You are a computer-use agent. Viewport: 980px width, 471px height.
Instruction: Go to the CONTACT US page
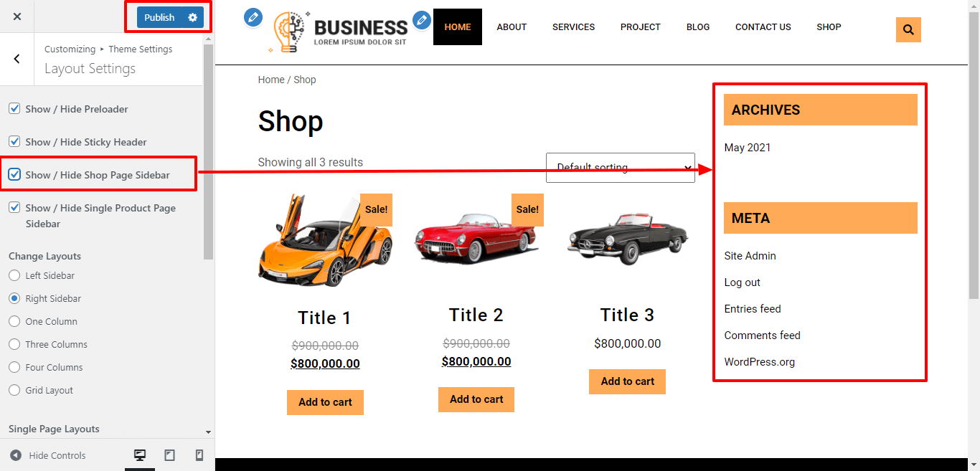pos(763,27)
